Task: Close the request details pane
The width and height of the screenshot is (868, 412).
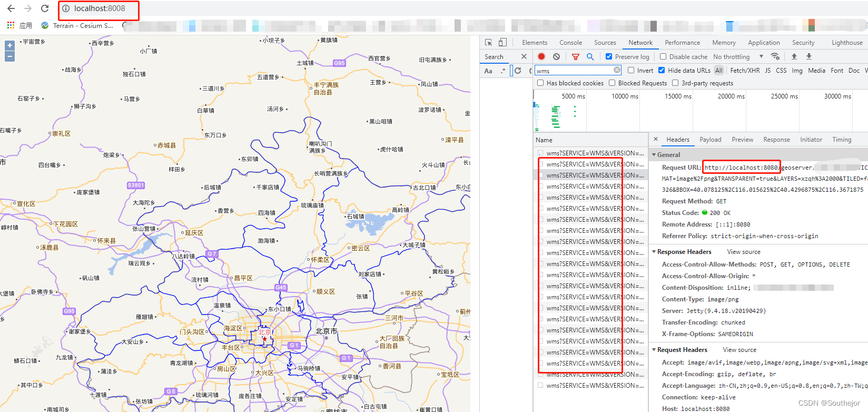Action: (x=656, y=139)
